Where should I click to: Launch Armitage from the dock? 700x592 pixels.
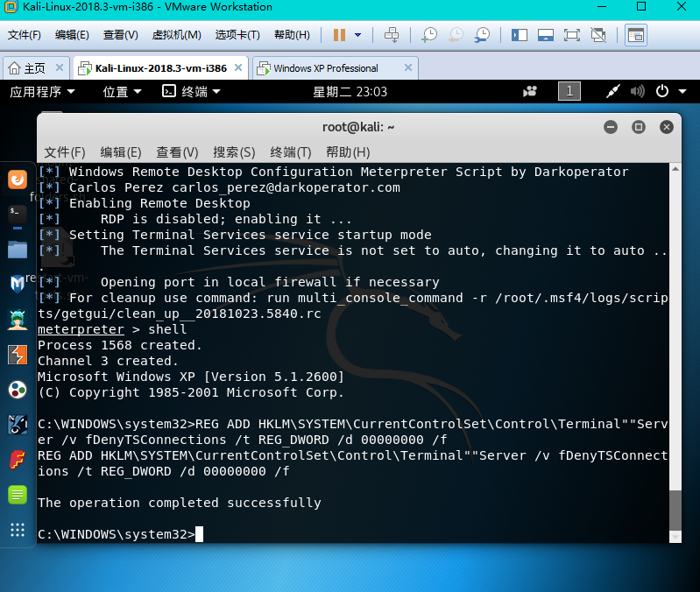[18, 320]
